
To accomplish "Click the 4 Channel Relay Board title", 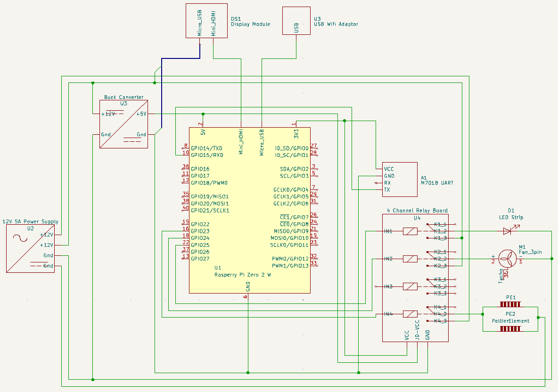I will [417, 211].
